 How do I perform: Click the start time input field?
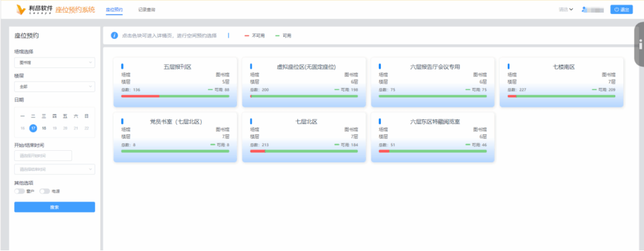(x=43, y=156)
